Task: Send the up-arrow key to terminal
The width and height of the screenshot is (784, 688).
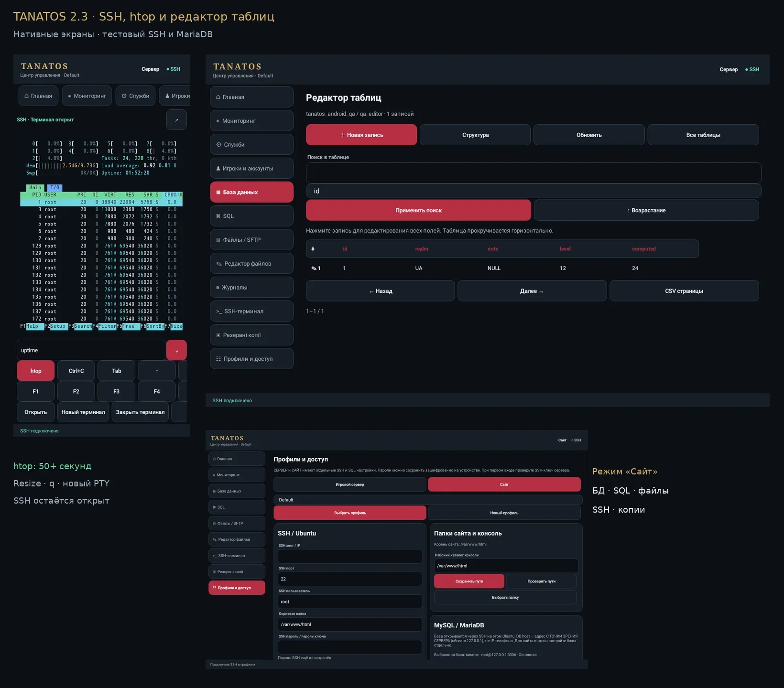Action: click(x=157, y=371)
